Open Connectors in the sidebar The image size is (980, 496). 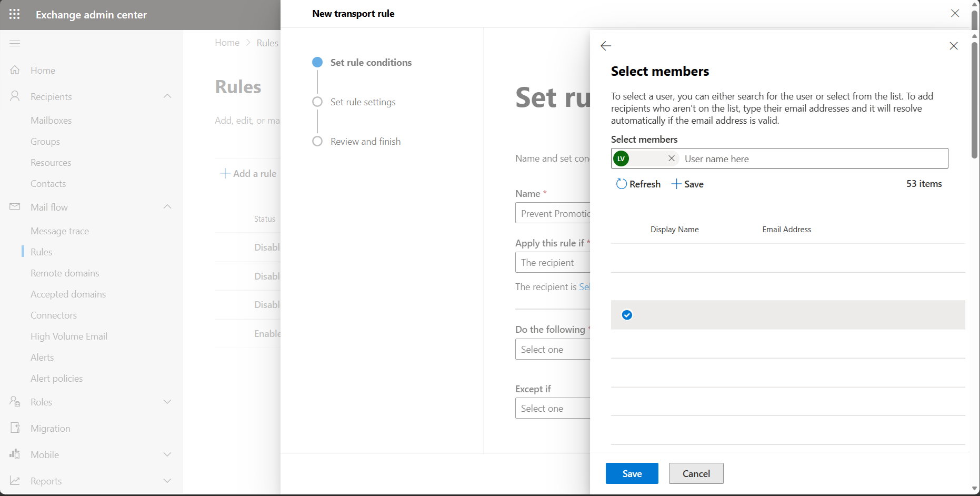pos(54,315)
